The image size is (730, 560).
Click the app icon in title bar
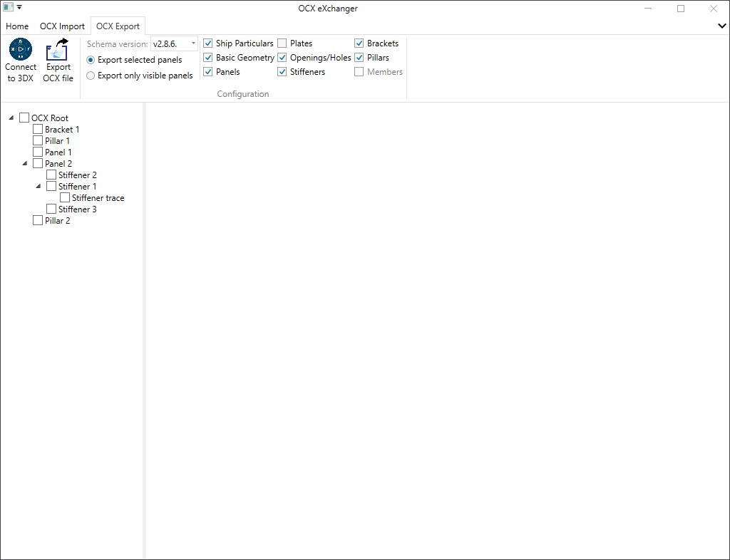point(9,8)
